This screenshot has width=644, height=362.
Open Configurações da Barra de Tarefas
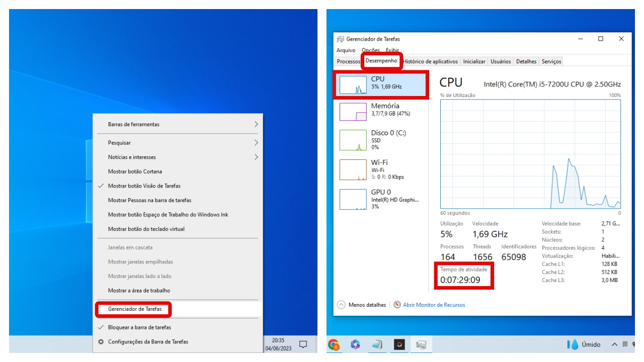[178, 341]
